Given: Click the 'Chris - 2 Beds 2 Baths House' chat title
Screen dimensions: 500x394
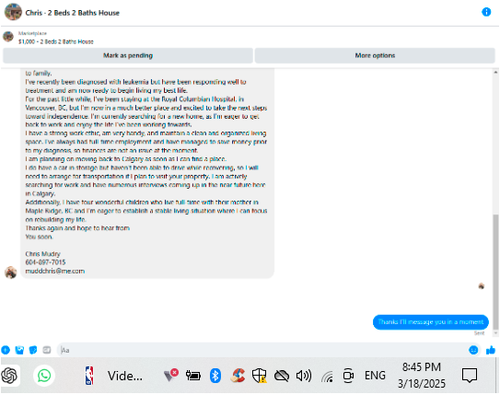Looking at the screenshot, I should point(72,13).
